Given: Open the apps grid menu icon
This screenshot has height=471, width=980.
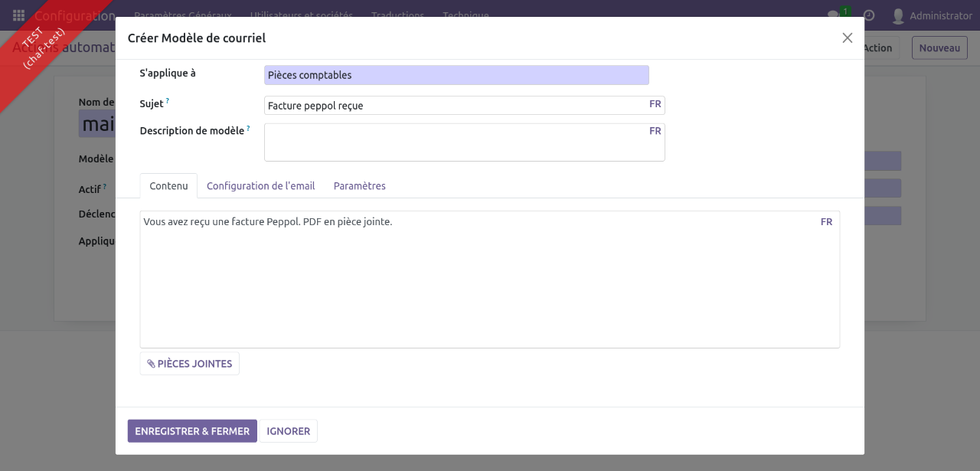Looking at the screenshot, I should [18, 15].
